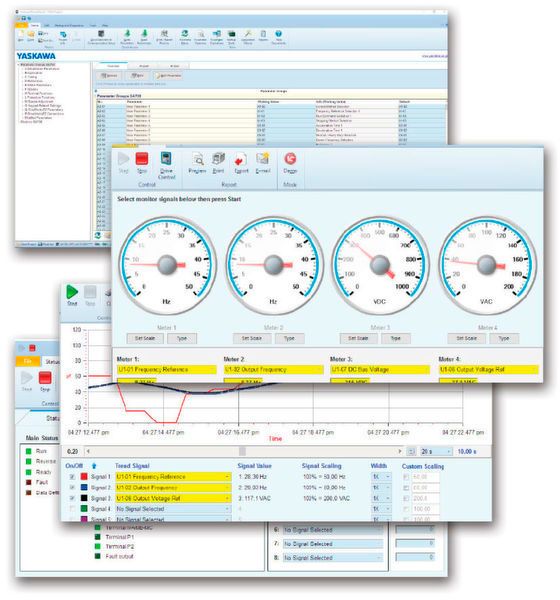Screen dimensions: 560x600
Task: Click red Stop icon in meters window
Action: tap(142, 159)
